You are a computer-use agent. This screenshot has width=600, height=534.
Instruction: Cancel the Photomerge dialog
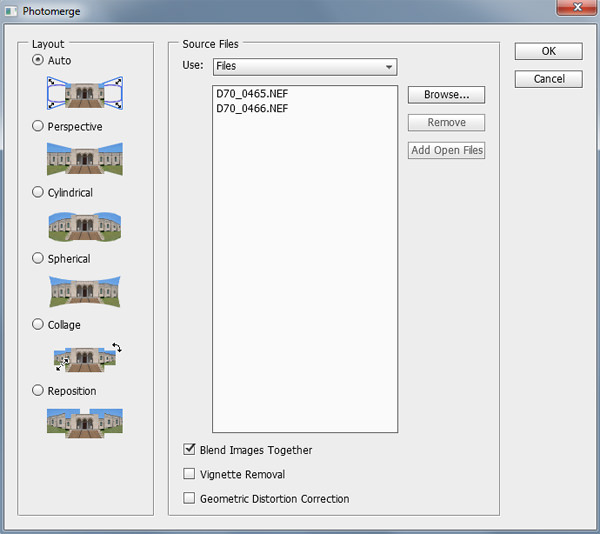click(x=549, y=79)
